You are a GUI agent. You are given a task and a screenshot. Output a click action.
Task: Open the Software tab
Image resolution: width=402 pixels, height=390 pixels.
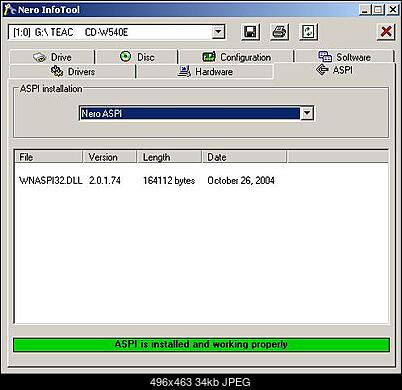click(344, 57)
